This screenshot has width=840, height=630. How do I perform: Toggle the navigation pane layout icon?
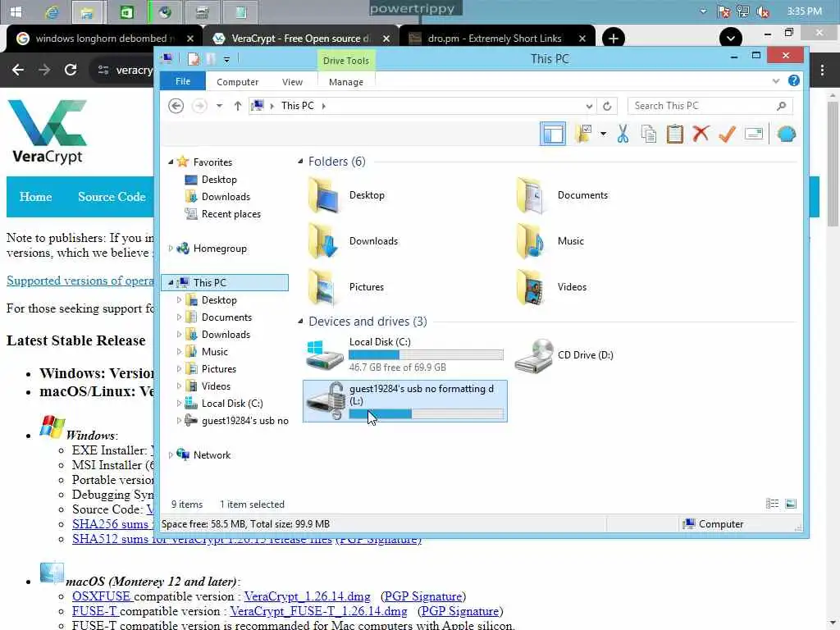point(552,134)
